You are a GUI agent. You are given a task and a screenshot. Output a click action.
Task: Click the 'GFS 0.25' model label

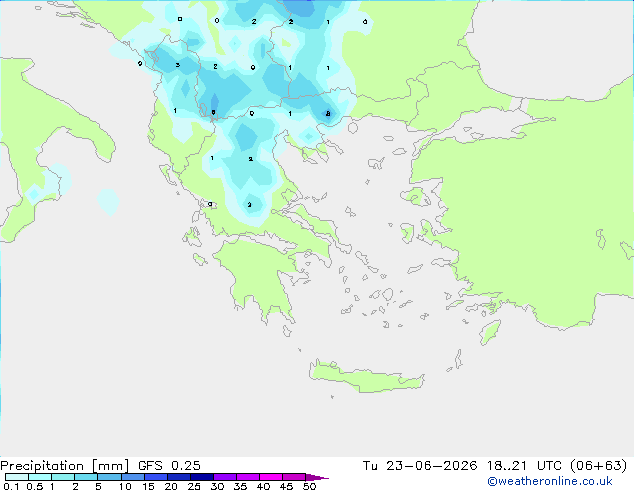(x=169, y=466)
